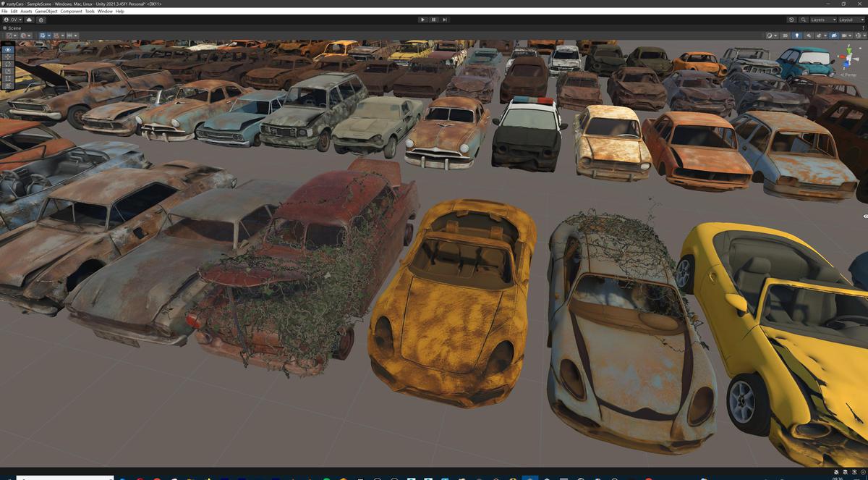868x480 pixels.
Task: Select the Scale tool
Action: (x=7, y=71)
